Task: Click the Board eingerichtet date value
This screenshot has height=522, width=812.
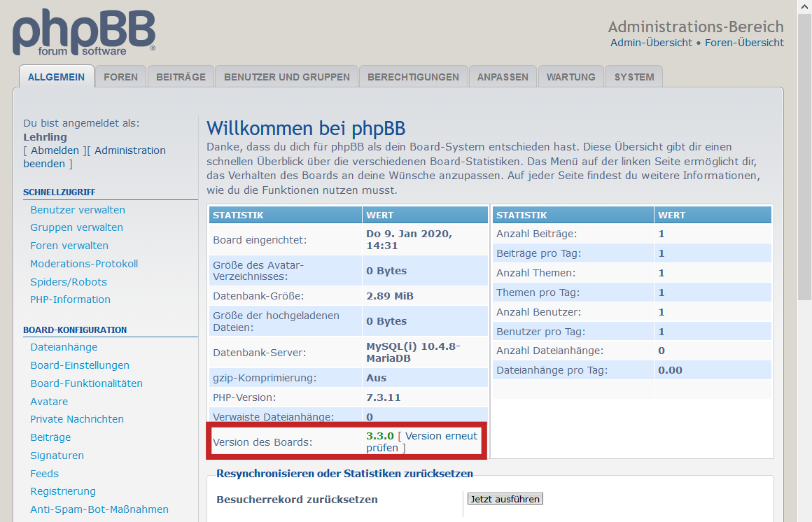Action: point(409,240)
